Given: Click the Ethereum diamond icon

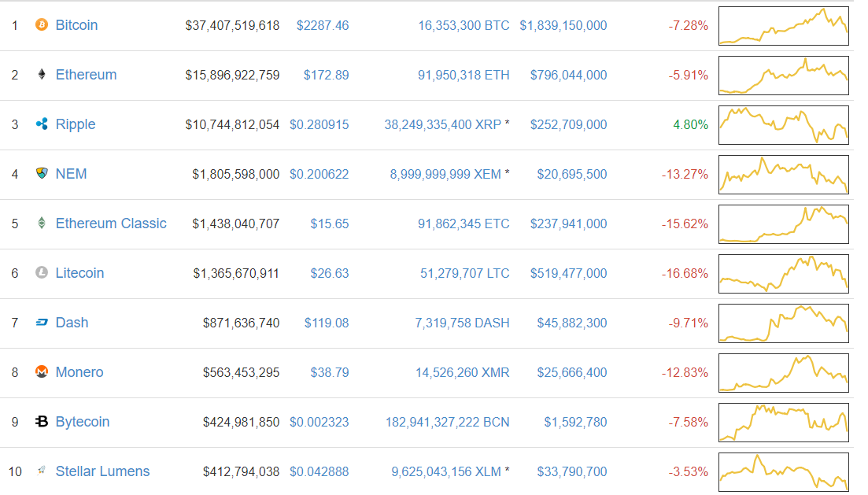Looking at the screenshot, I should coord(42,75).
